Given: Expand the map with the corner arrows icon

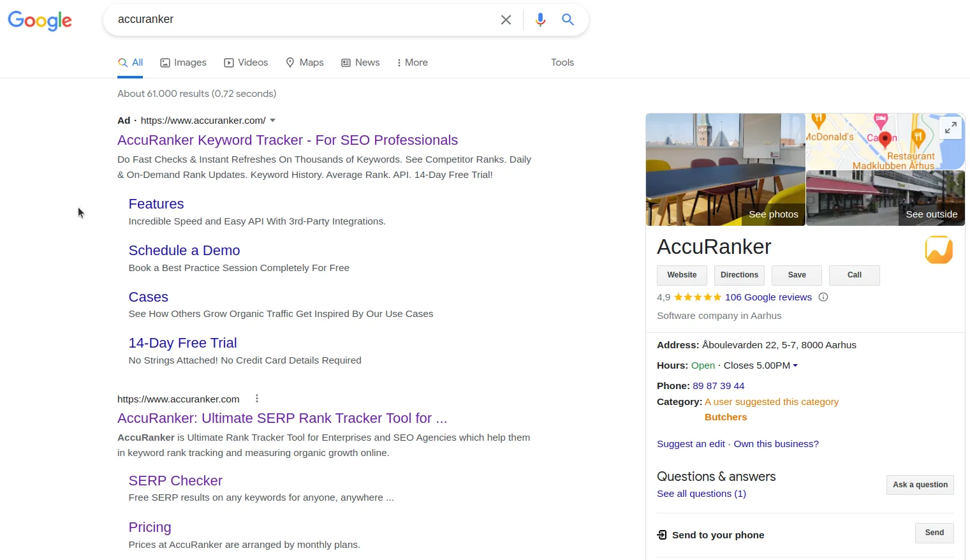Looking at the screenshot, I should point(950,128).
